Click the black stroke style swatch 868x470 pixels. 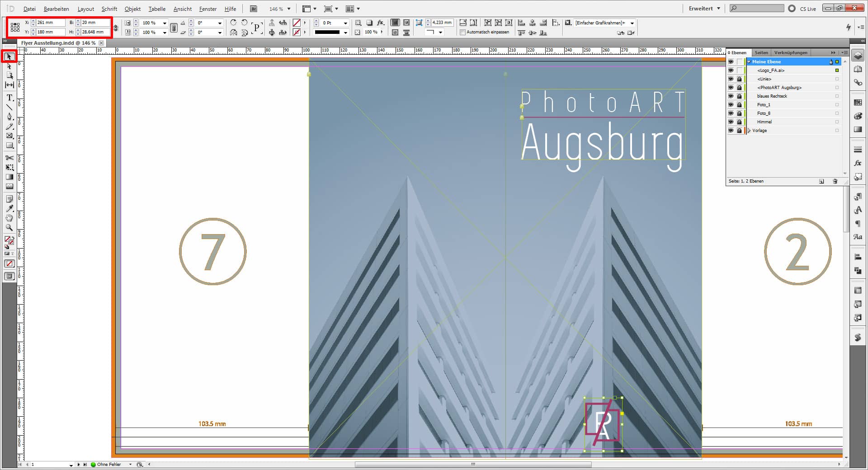(x=327, y=33)
